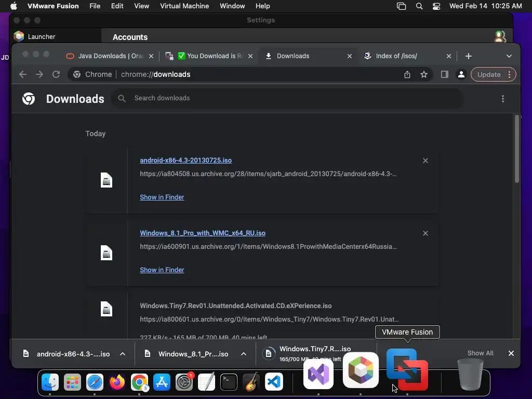Open the cube launcher app in the Dock
532x399 pixels.
(x=361, y=370)
